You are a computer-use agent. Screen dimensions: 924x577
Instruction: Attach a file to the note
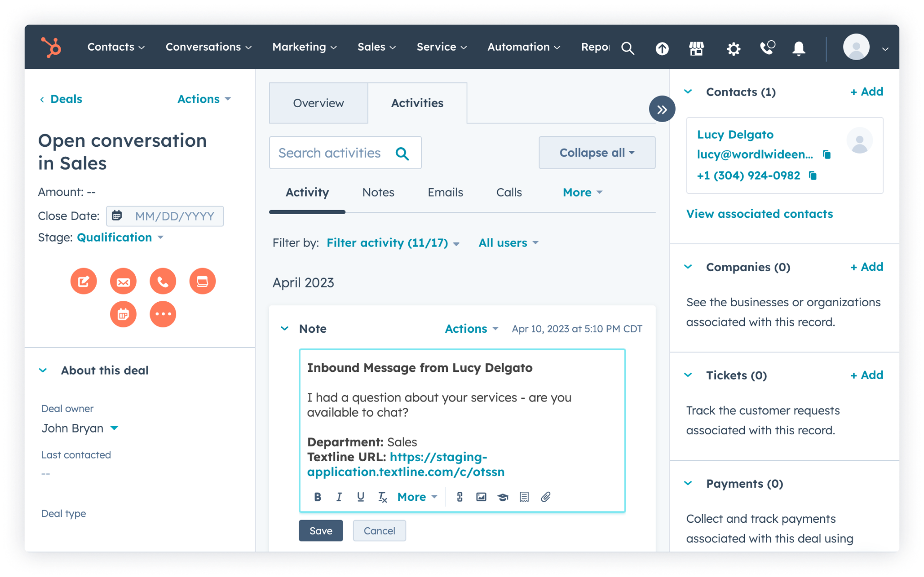click(545, 497)
